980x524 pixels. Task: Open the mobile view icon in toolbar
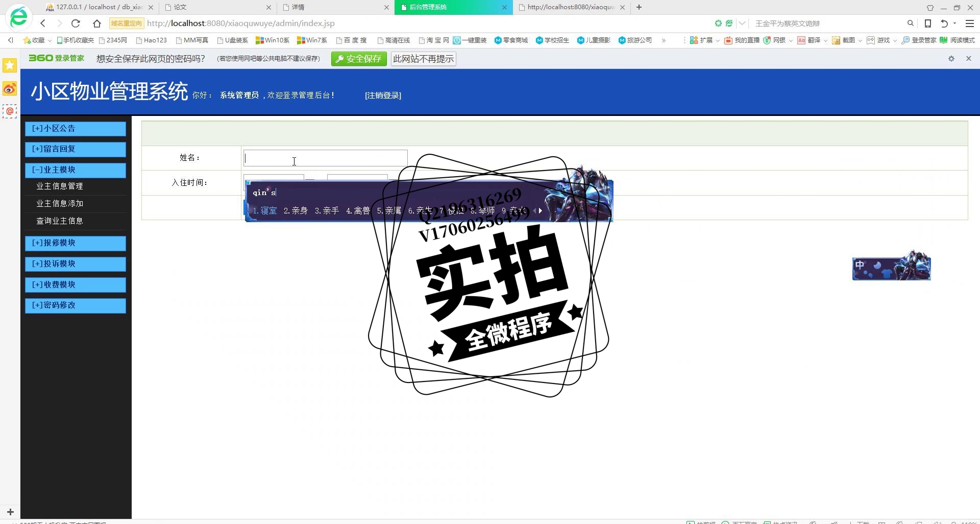928,23
